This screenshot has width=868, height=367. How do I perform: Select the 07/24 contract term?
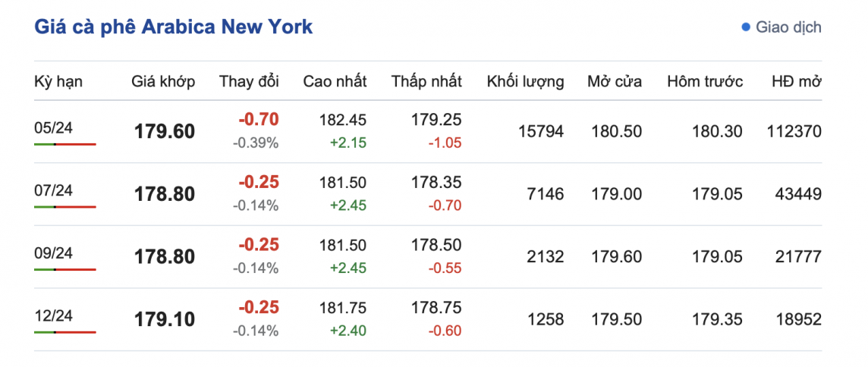pyautogui.click(x=54, y=190)
